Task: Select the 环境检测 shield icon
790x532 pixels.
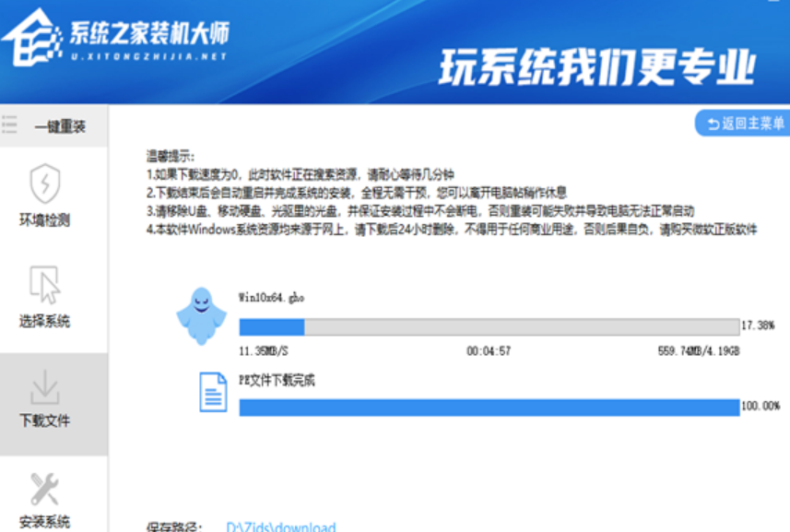Action: (44, 184)
